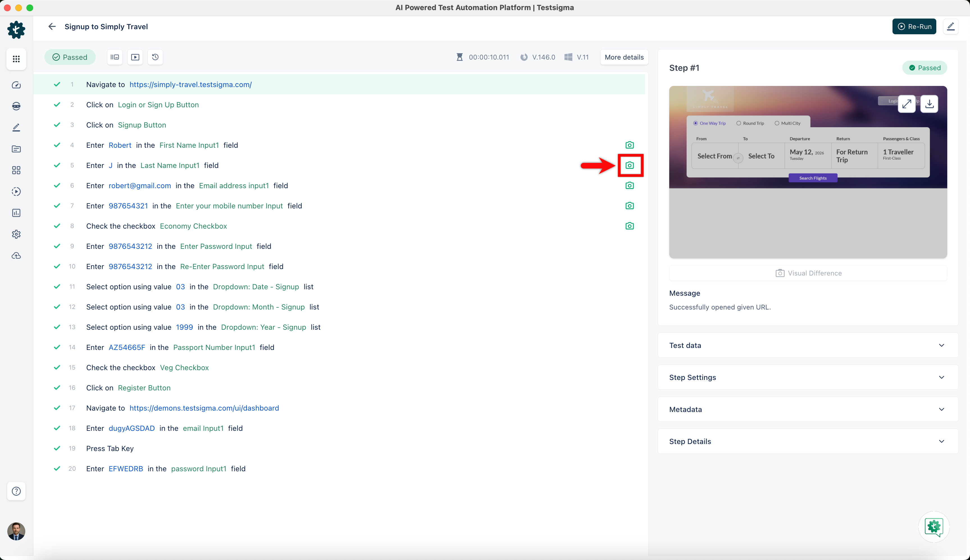Click the Signup Button element in step 3
Image resolution: width=970 pixels, height=560 pixels.
point(142,125)
